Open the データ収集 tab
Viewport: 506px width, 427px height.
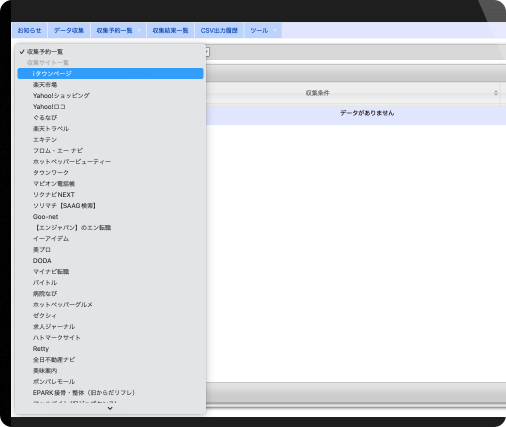69,30
